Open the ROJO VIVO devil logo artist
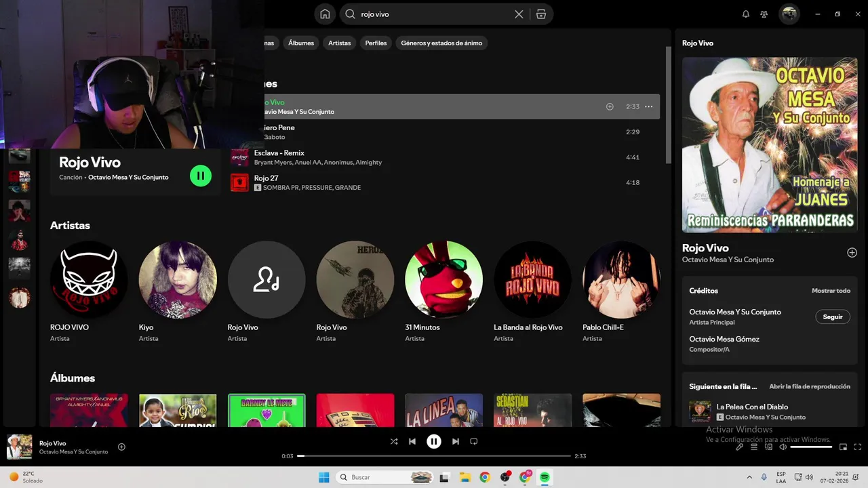The height and width of the screenshot is (488, 868). pos(89,279)
